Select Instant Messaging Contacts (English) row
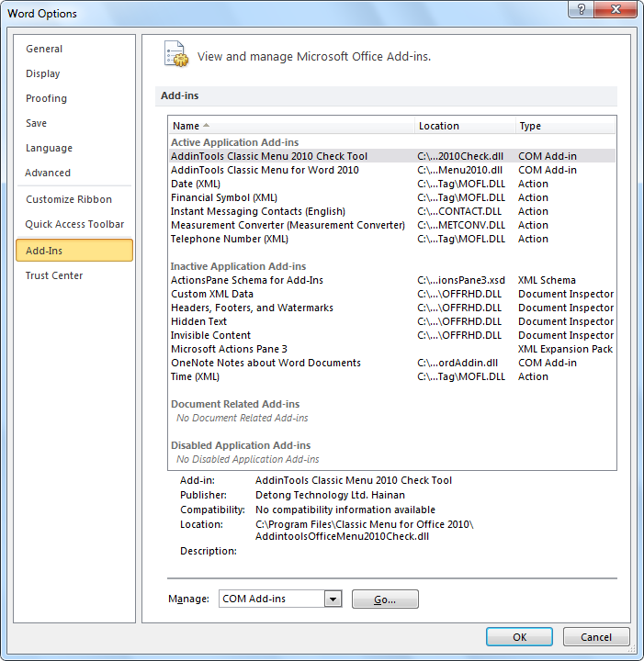644x661 pixels. [391, 212]
